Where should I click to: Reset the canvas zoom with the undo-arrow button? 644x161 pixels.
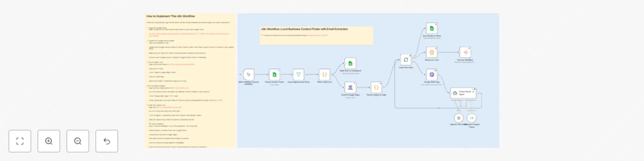(107, 141)
